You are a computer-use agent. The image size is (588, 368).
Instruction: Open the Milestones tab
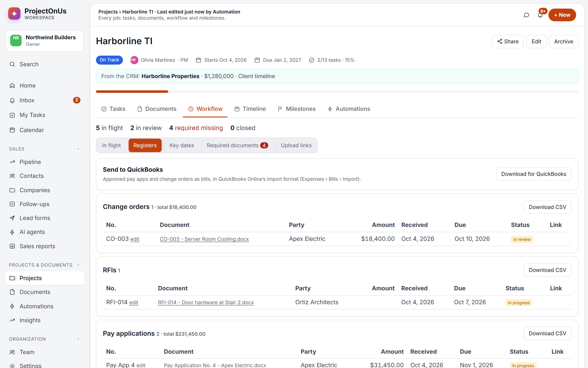coord(296,109)
